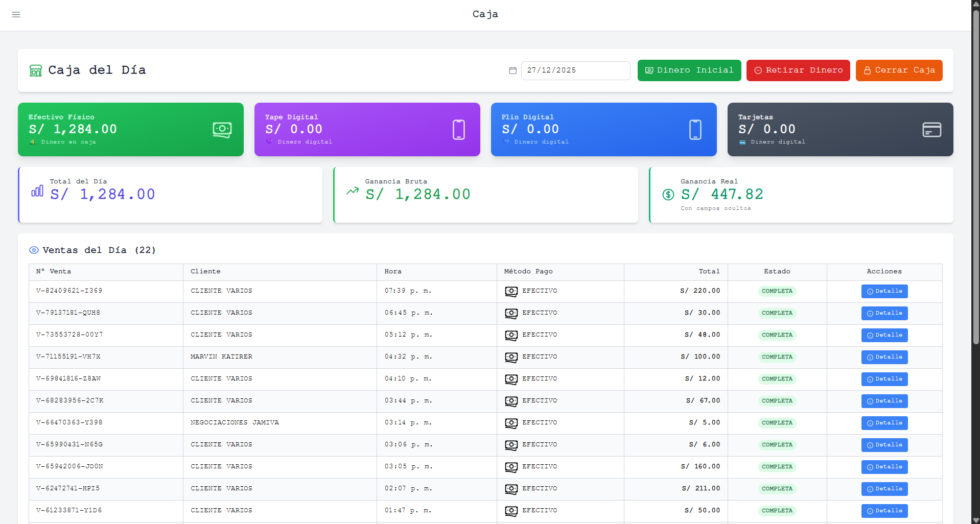Click the Cerrar Caja button
980x524 pixels.
point(899,70)
